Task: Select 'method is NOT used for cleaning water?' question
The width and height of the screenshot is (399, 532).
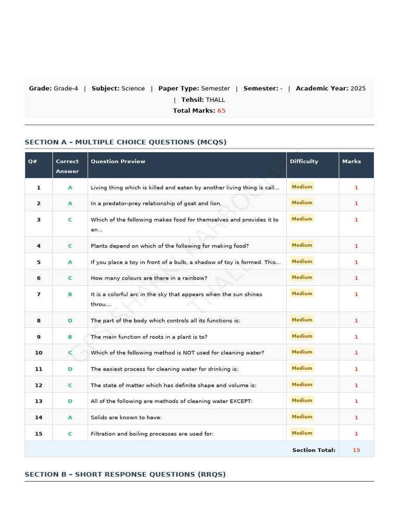Action: tap(178, 353)
